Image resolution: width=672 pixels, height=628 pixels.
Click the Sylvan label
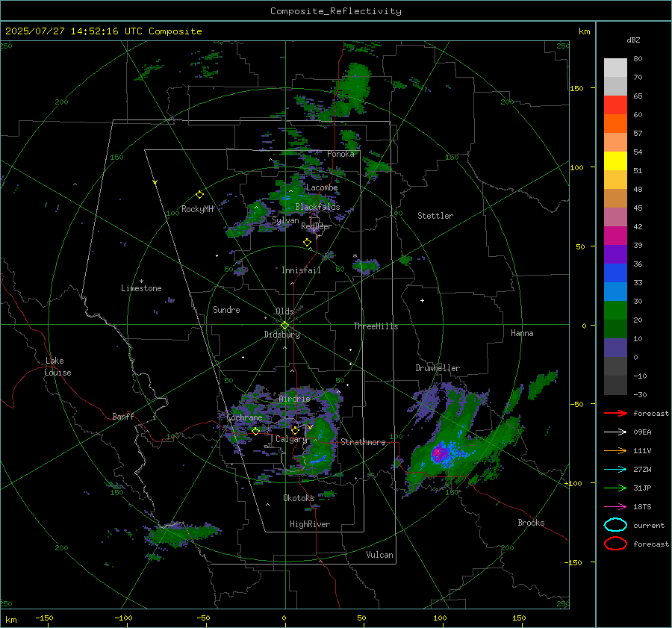(x=285, y=221)
